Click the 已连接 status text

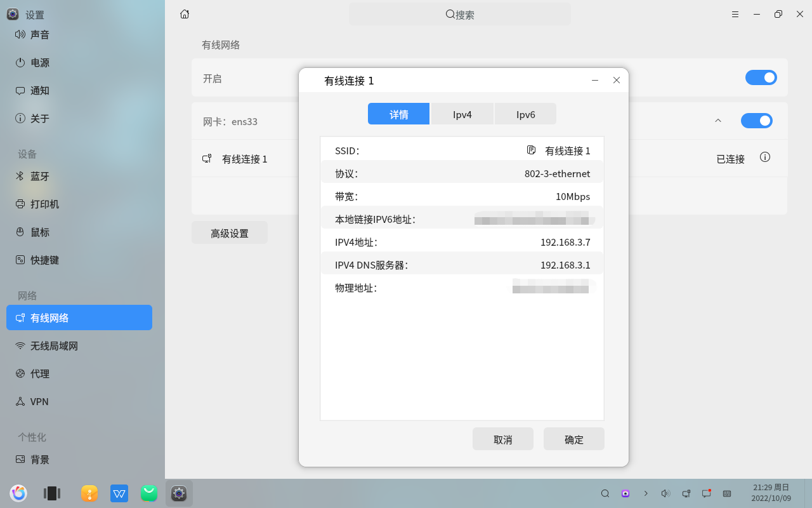click(730, 159)
